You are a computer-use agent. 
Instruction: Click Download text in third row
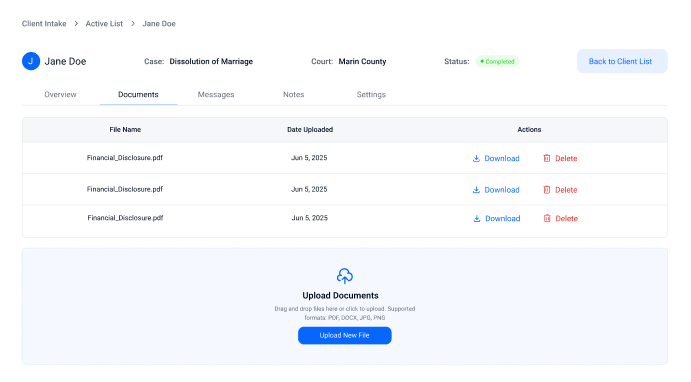click(503, 219)
